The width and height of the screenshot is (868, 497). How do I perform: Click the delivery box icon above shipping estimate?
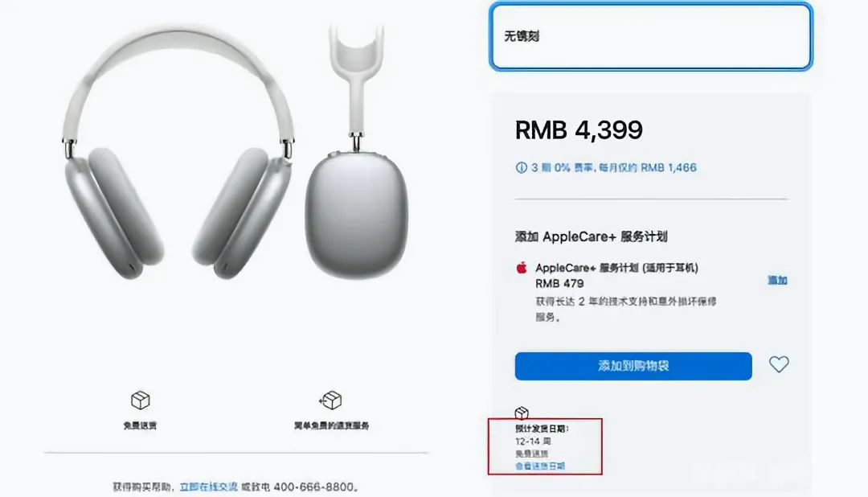[x=522, y=413]
